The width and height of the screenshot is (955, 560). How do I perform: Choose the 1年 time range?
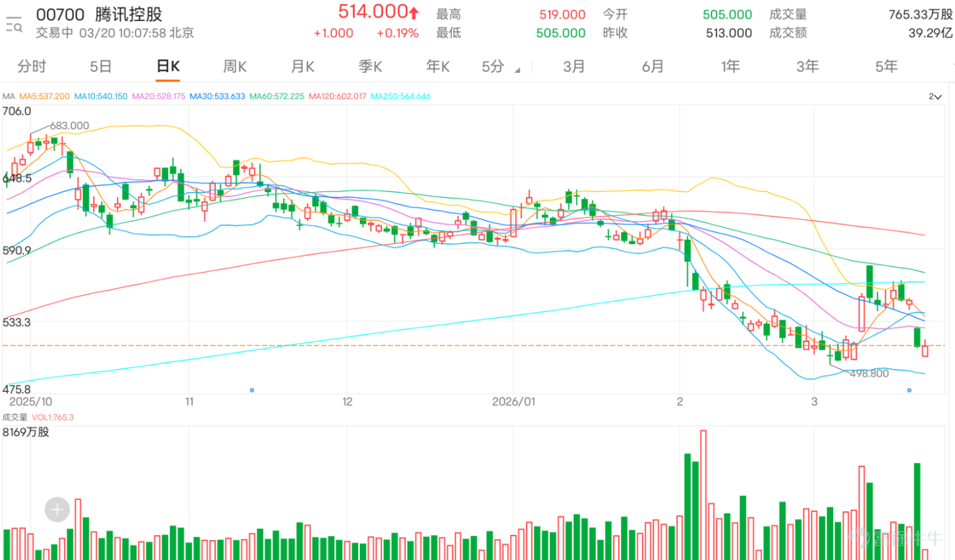(x=730, y=67)
